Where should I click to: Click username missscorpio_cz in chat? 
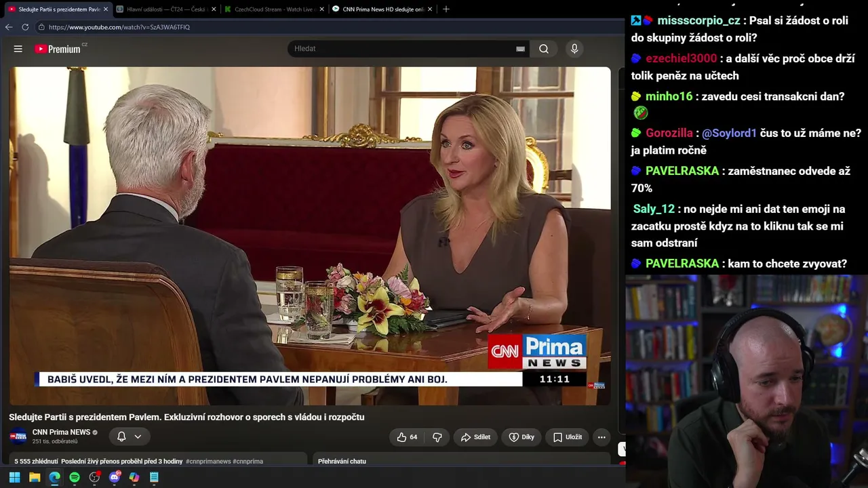pyautogui.click(x=698, y=20)
